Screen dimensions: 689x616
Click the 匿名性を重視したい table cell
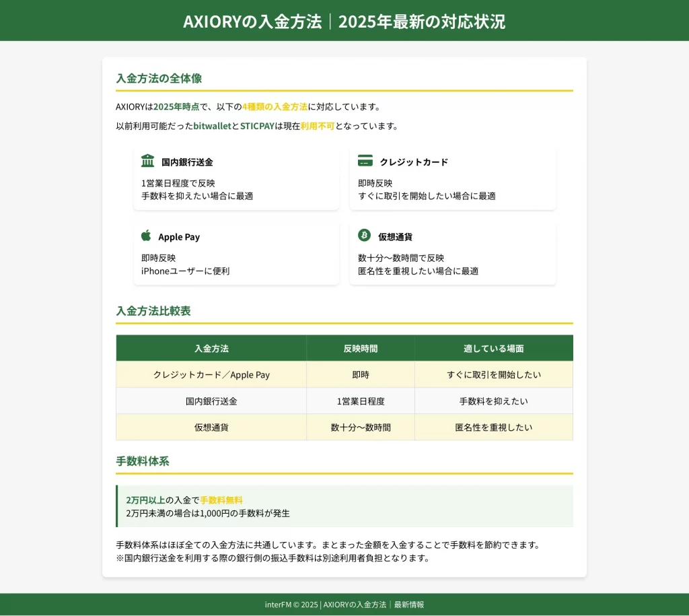pos(493,427)
